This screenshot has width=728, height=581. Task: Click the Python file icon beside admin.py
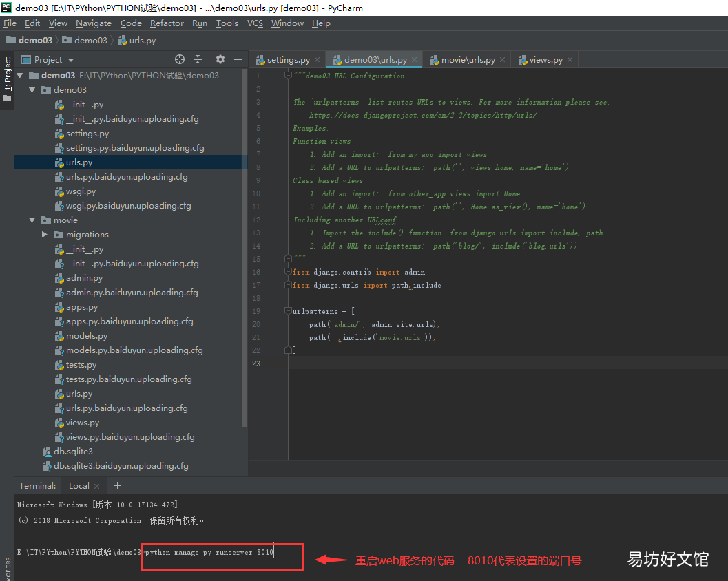(59, 278)
